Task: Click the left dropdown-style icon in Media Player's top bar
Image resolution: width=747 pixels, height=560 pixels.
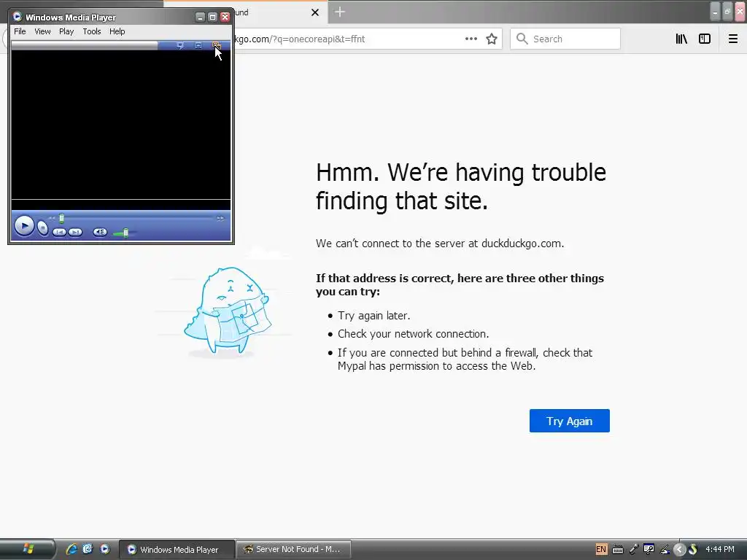Action: click(179, 45)
